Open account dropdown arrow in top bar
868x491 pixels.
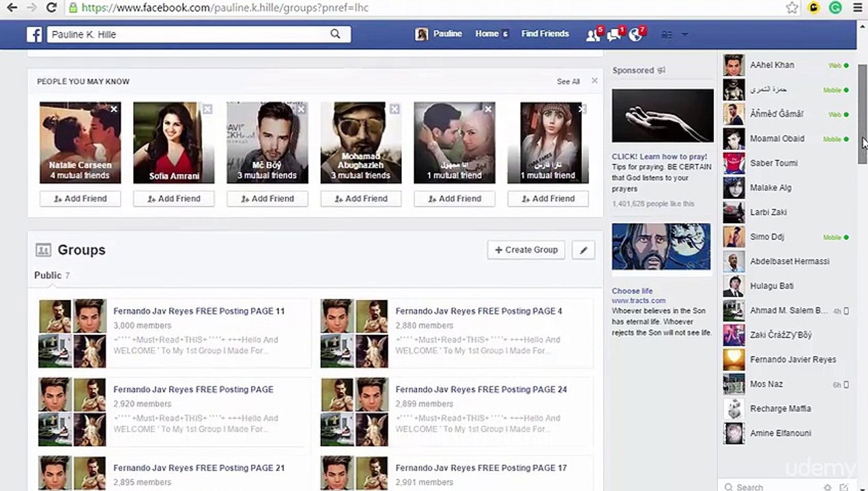coord(684,35)
